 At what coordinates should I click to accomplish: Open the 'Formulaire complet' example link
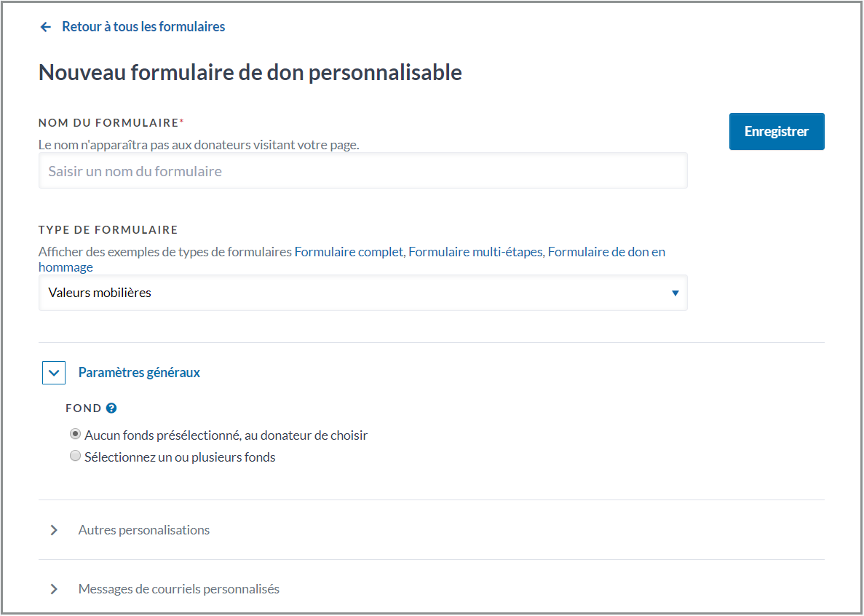click(x=349, y=252)
